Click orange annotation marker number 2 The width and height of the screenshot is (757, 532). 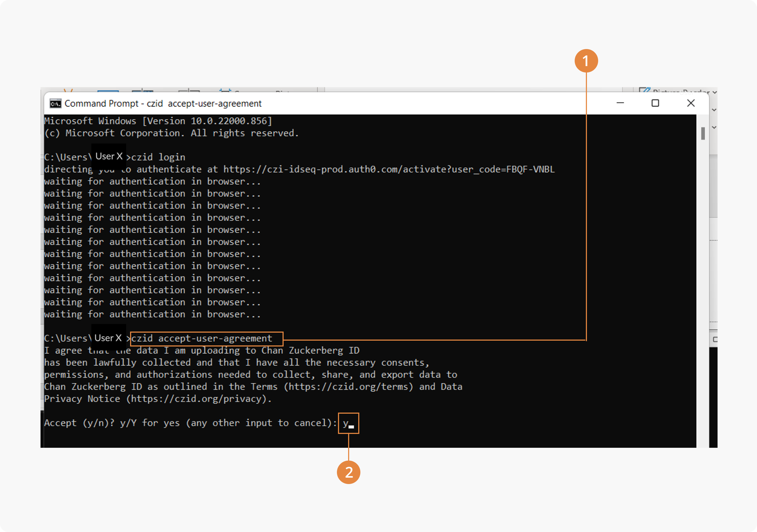point(348,472)
